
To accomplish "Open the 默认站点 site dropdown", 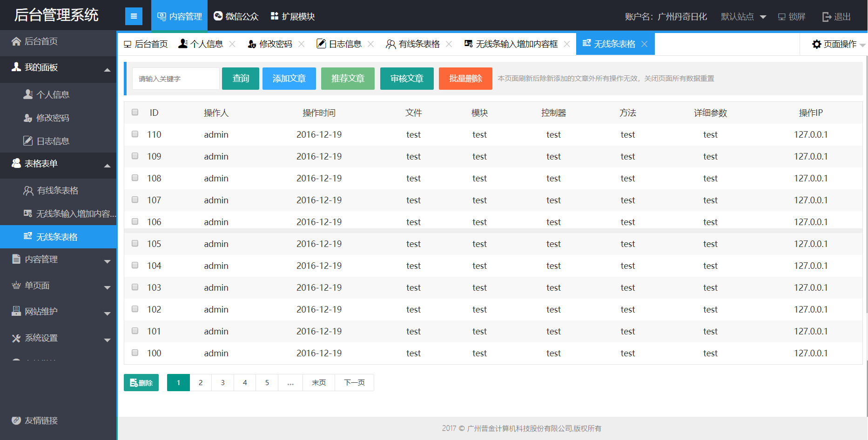I will point(742,16).
